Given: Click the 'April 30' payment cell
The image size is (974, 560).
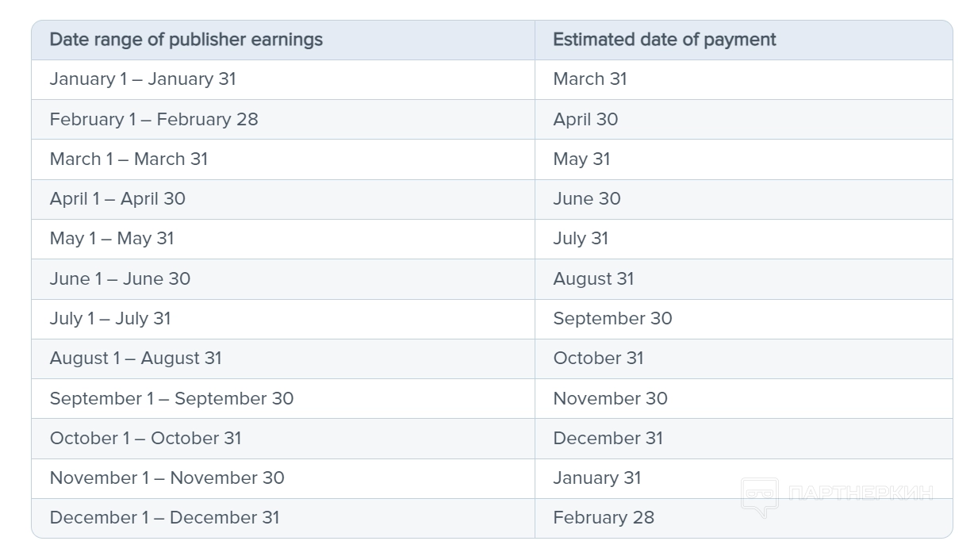Looking at the screenshot, I should 585,119.
